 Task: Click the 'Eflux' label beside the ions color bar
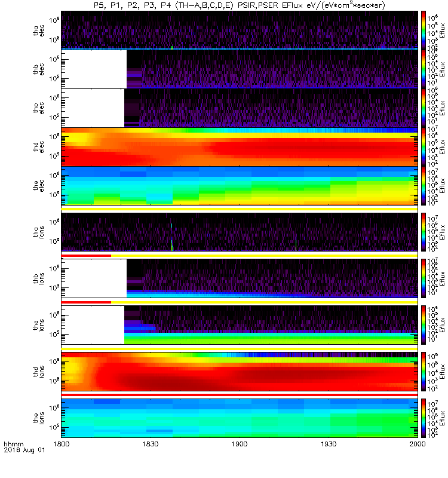443,418
